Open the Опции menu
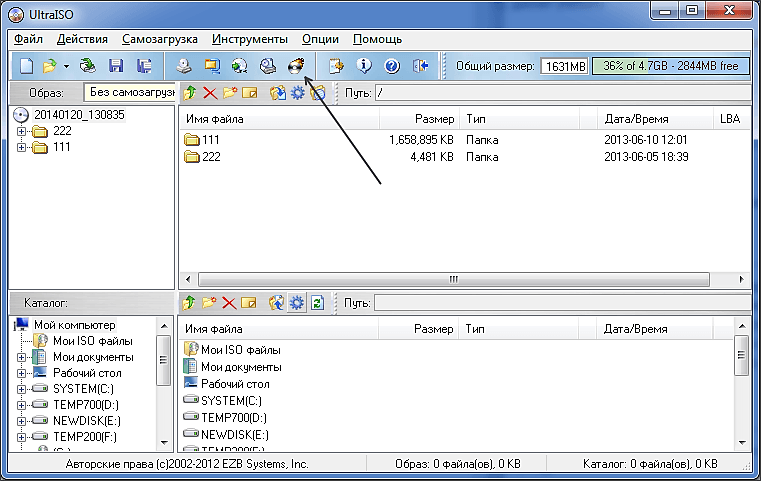761x481 pixels. [320, 39]
